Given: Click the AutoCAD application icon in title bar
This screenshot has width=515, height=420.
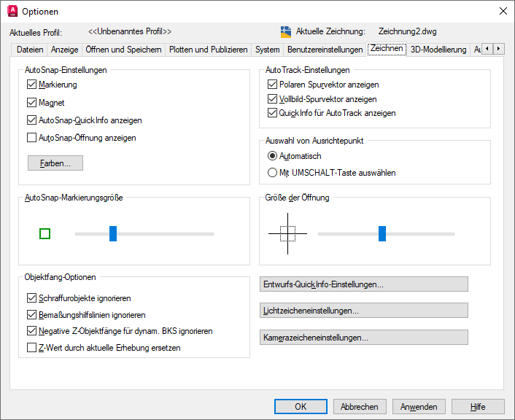Looking at the screenshot, I should (12, 11).
